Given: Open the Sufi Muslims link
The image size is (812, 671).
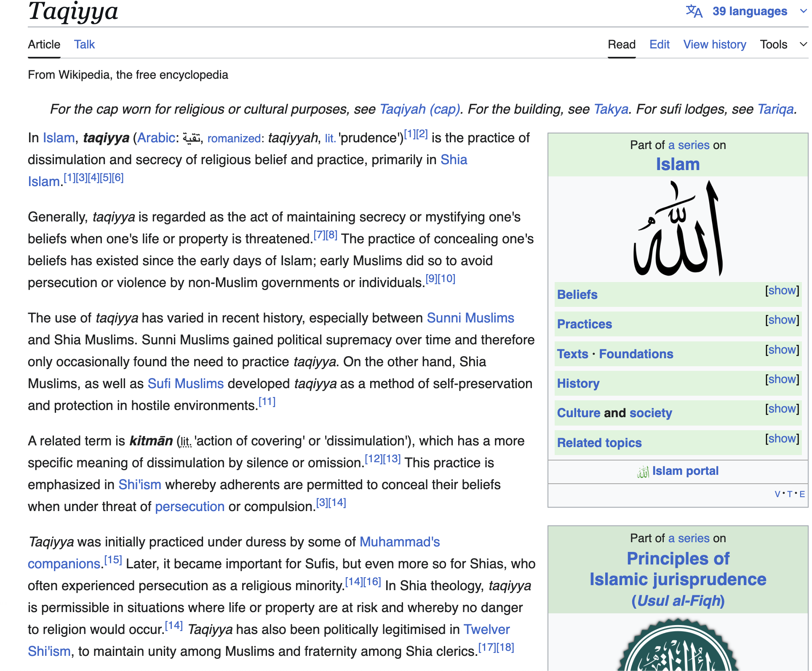Looking at the screenshot, I should coord(186,383).
